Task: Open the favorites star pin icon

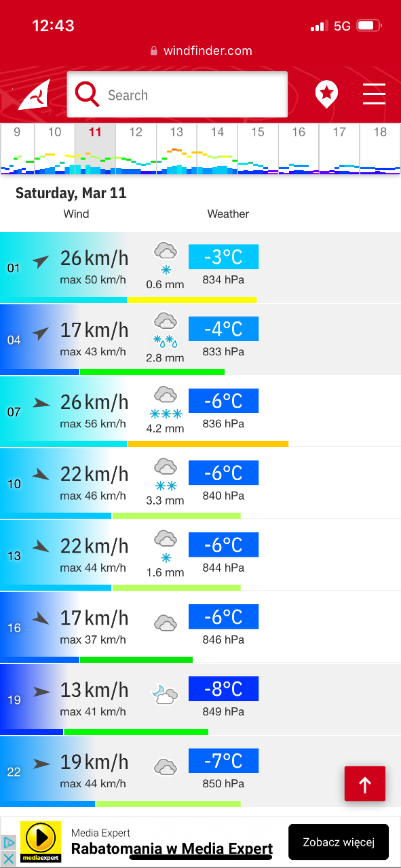Action: click(x=326, y=94)
